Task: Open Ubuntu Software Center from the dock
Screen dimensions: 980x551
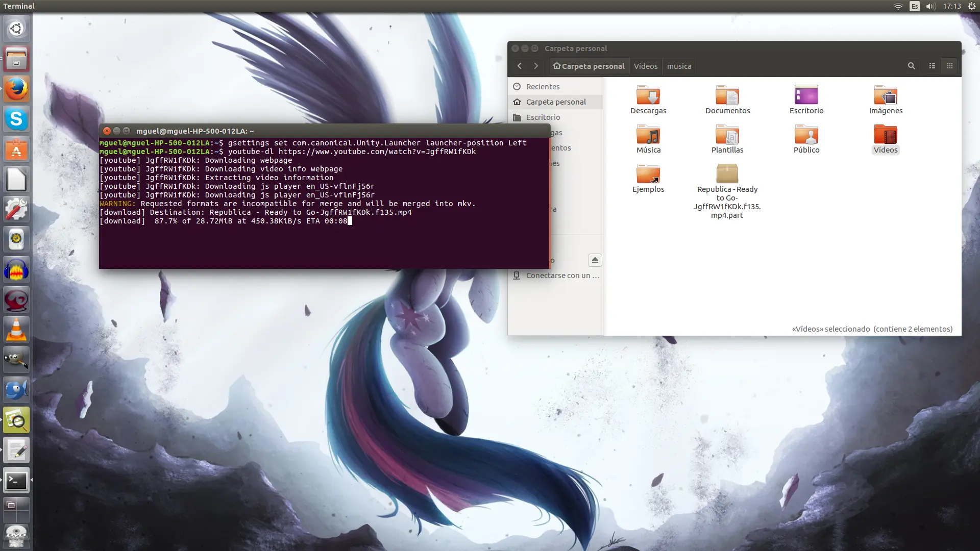Action: click(16, 148)
